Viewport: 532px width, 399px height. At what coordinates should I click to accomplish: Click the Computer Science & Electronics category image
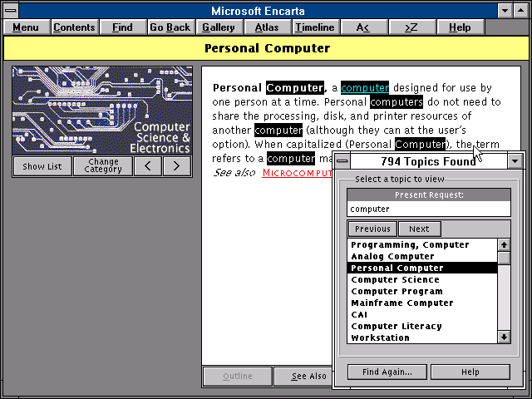[x=102, y=111]
